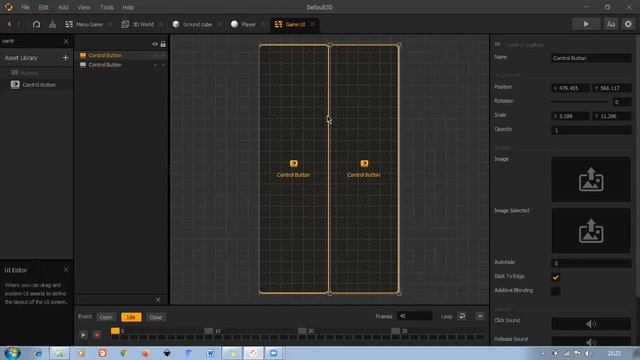Add new asset with plus icon
The image size is (640, 360).
click(x=65, y=58)
